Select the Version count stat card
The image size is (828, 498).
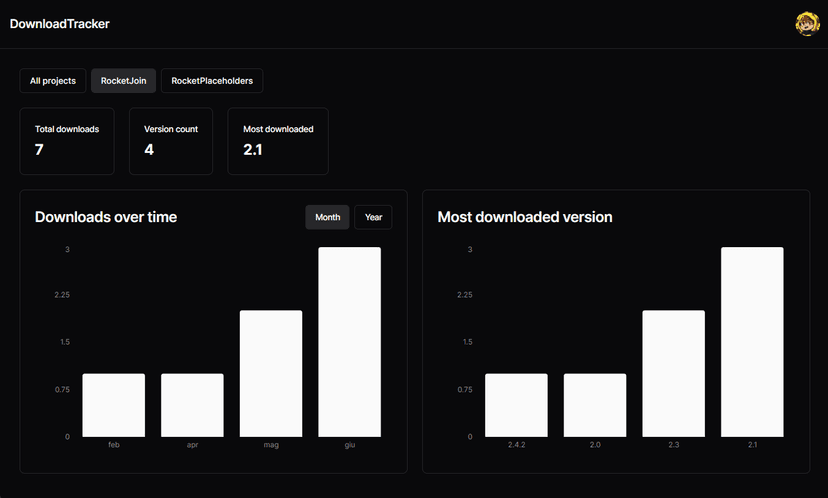click(171, 141)
